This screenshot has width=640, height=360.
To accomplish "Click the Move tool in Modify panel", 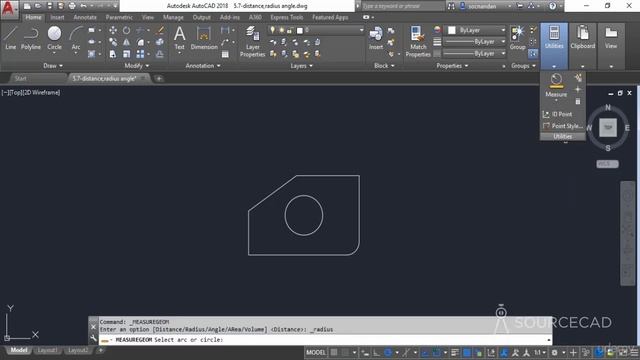I will [113, 30].
